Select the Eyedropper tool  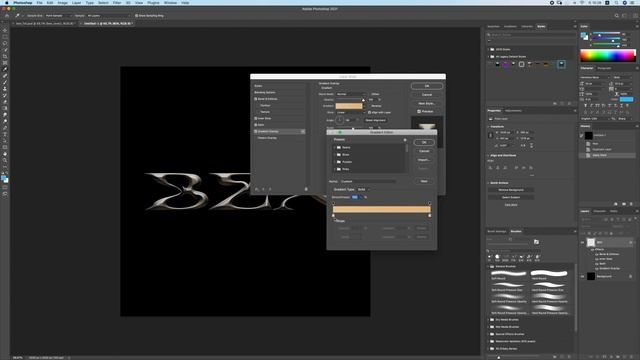point(5,69)
